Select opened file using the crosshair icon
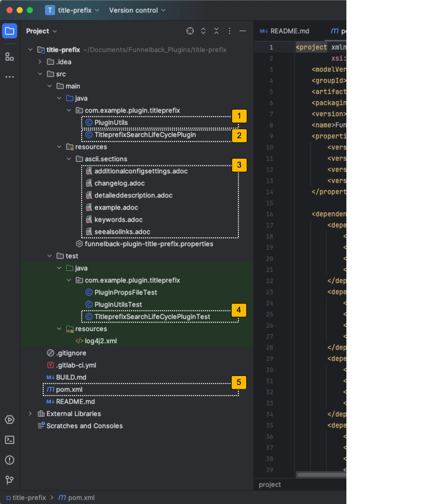Viewport: 447px width, 504px height. [x=190, y=31]
